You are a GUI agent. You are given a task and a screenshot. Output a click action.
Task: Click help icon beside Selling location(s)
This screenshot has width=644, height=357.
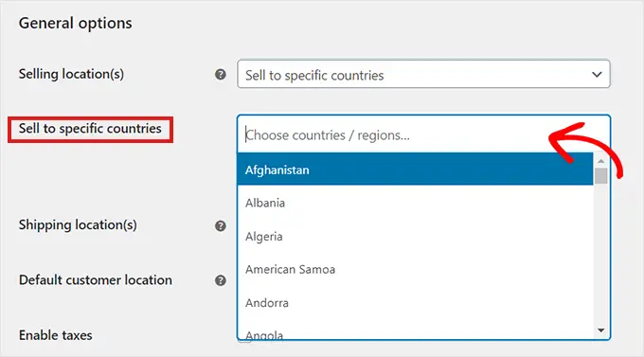click(x=221, y=75)
